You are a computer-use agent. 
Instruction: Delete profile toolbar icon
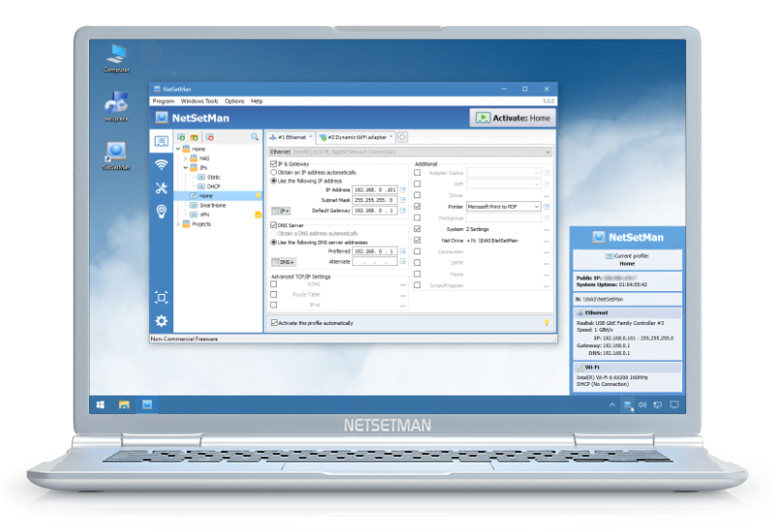coord(210,137)
